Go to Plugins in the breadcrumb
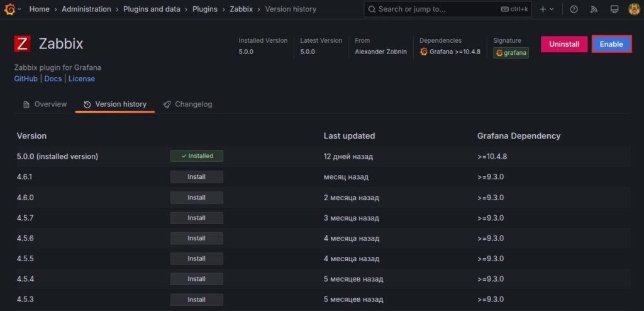The height and width of the screenshot is (311, 644). (x=204, y=9)
